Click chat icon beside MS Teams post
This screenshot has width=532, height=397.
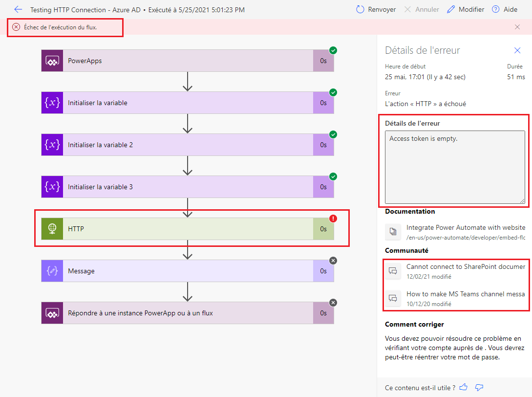(x=393, y=298)
